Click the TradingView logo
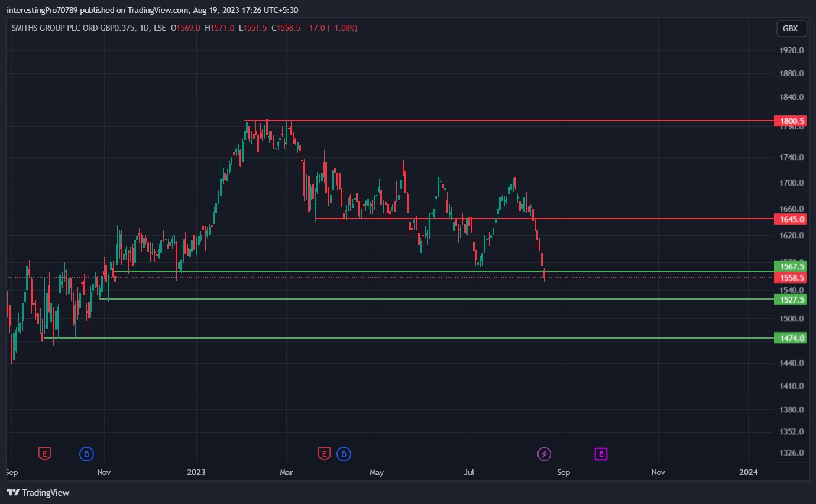 38,492
